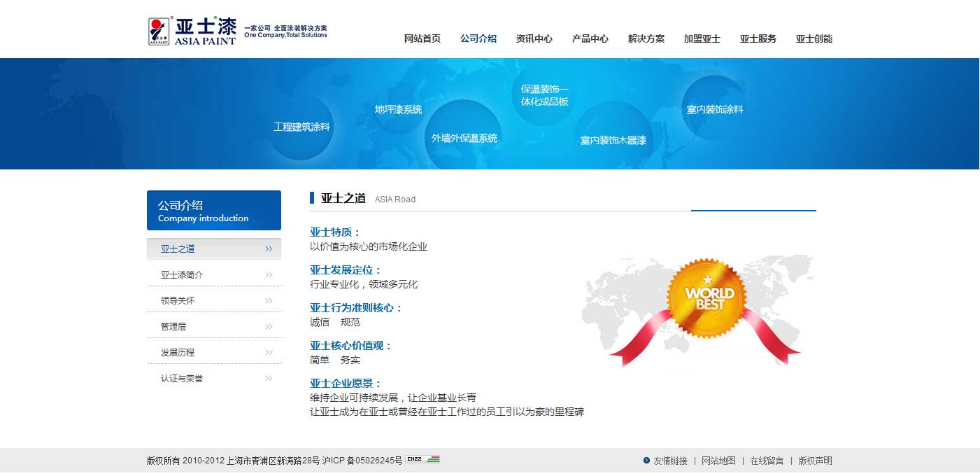
Task: Click the World Best medal image
Action: [709, 299]
